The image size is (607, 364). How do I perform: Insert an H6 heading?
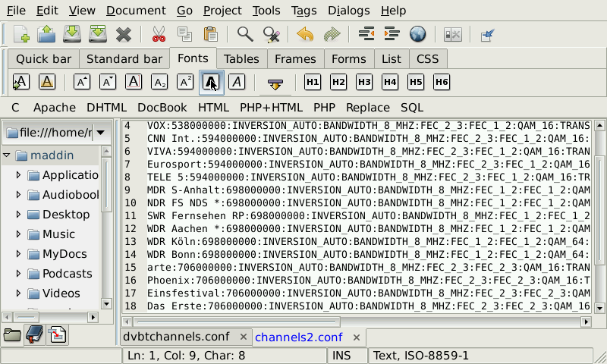442,82
